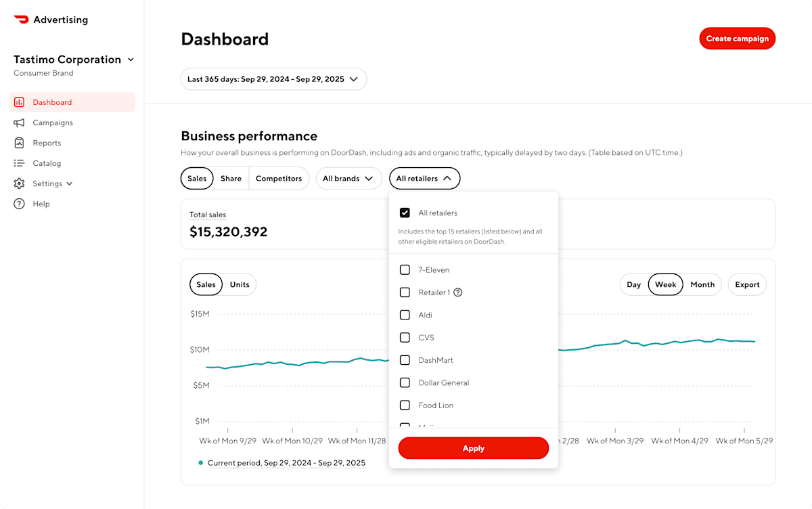Switch to the Competitors tab
Screen dimensions: 812x509
point(279,178)
